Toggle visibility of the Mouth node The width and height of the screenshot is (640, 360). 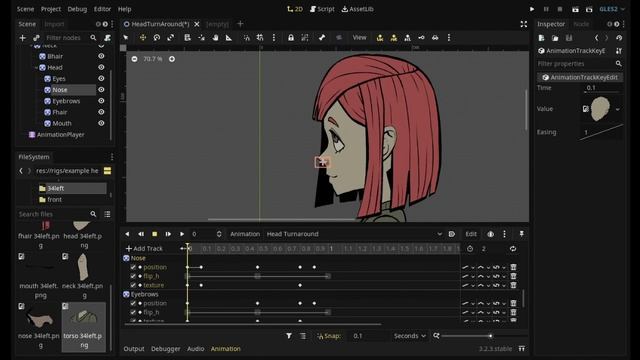[101, 123]
